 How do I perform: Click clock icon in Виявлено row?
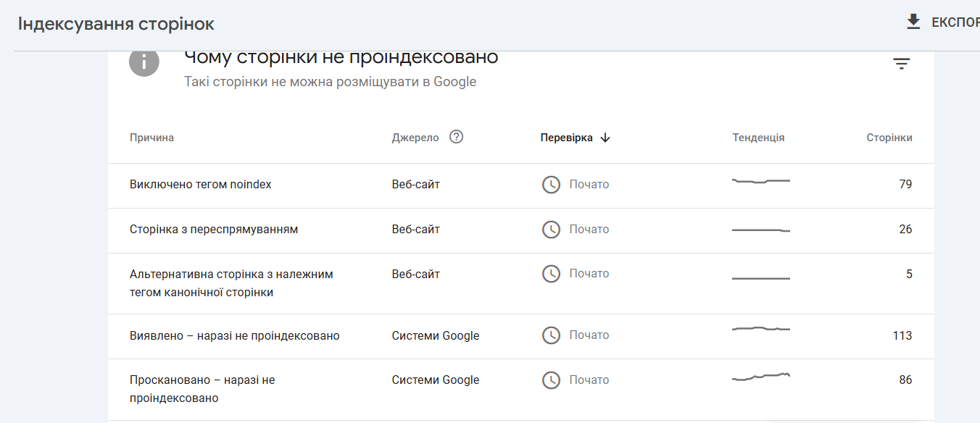pos(551,335)
